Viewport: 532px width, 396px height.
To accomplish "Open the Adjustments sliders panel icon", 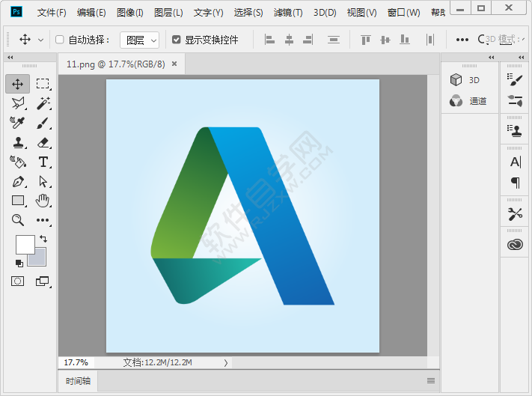I will [x=515, y=101].
